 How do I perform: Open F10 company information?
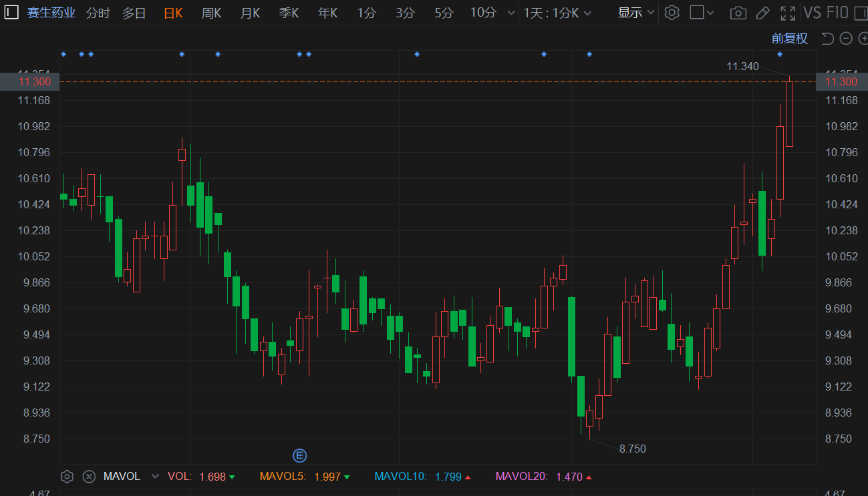point(837,13)
